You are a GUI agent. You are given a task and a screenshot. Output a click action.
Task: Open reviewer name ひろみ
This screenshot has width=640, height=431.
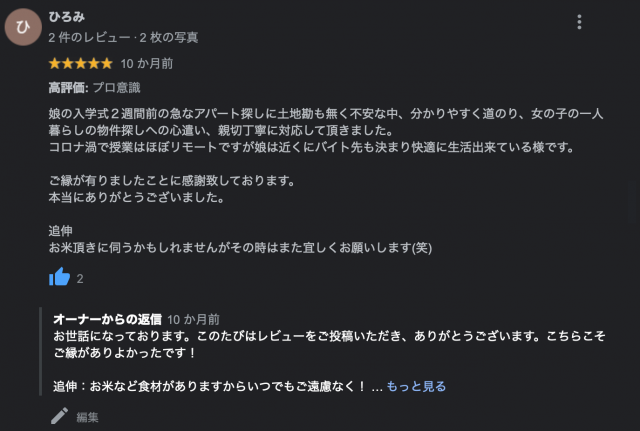click(x=67, y=17)
